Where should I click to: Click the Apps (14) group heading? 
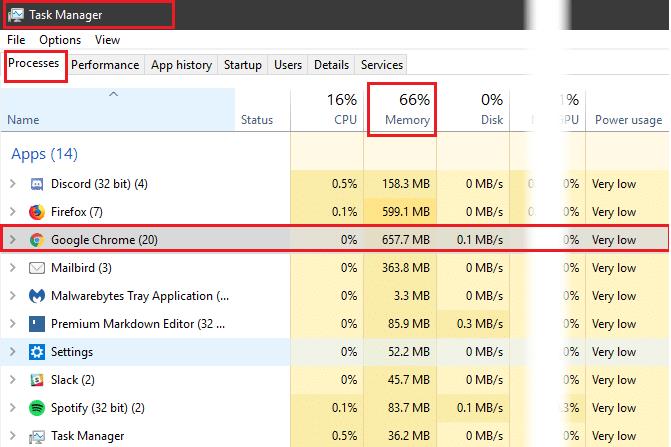click(x=45, y=154)
